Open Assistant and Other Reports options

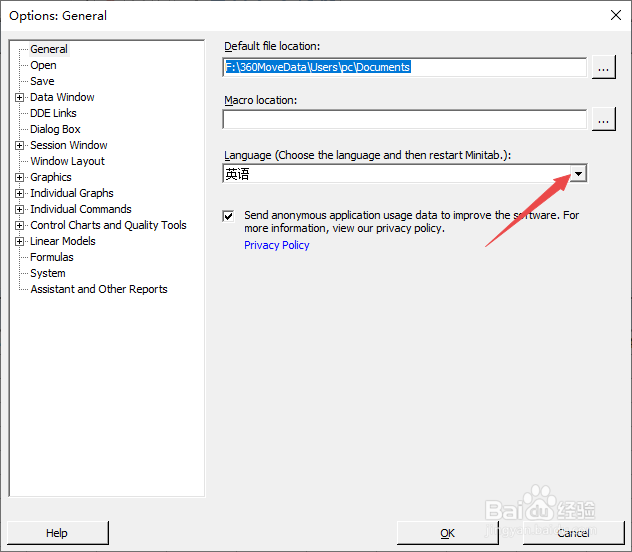[x=99, y=289]
